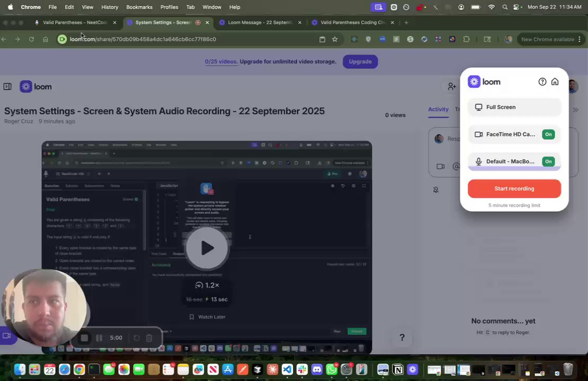Click the Roger Cruz author name

coord(19,121)
